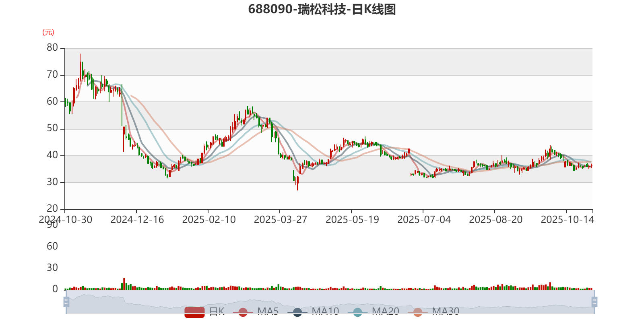Click the chart title 688090-瑞松科技-日K线图
The height and width of the screenshot is (322, 644).
[322, 9]
